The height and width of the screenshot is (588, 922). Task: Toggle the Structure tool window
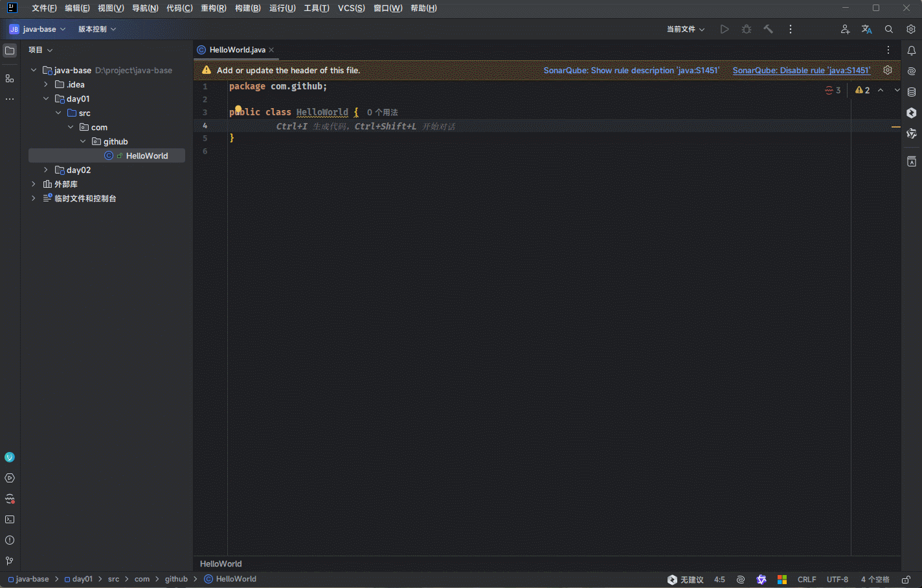click(x=10, y=78)
